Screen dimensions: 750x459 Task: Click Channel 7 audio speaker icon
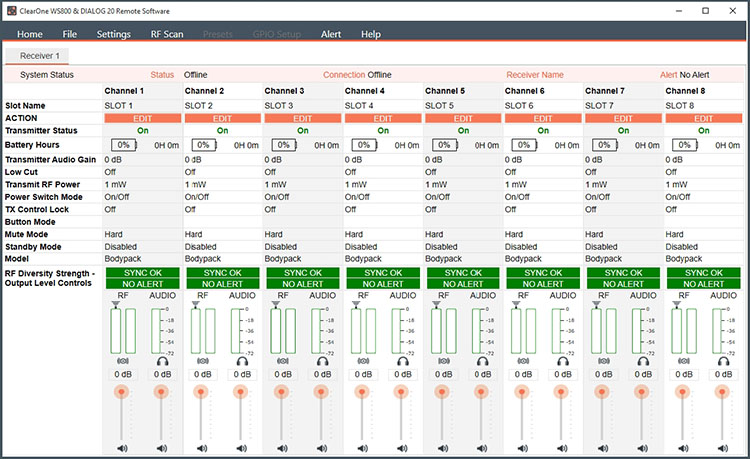click(x=641, y=449)
